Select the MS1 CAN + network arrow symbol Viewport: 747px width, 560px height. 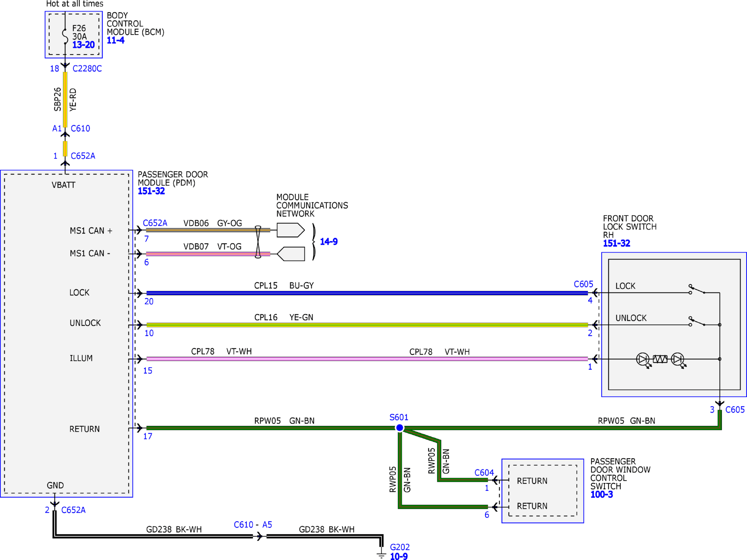click(x=290, y=230)
